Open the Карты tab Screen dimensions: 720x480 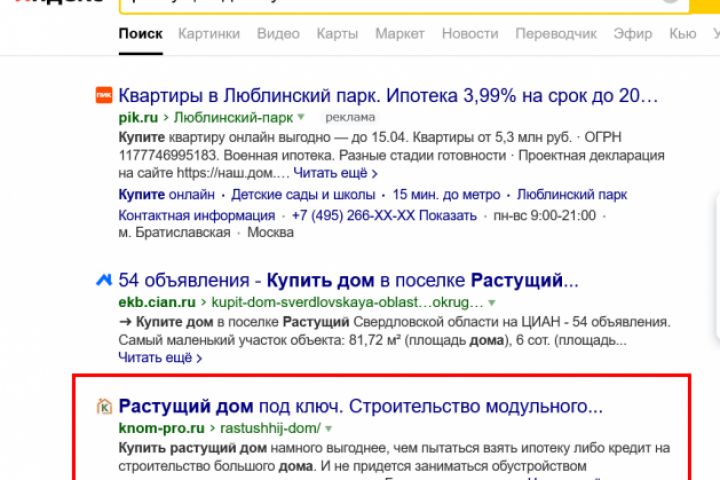(337, 34)
